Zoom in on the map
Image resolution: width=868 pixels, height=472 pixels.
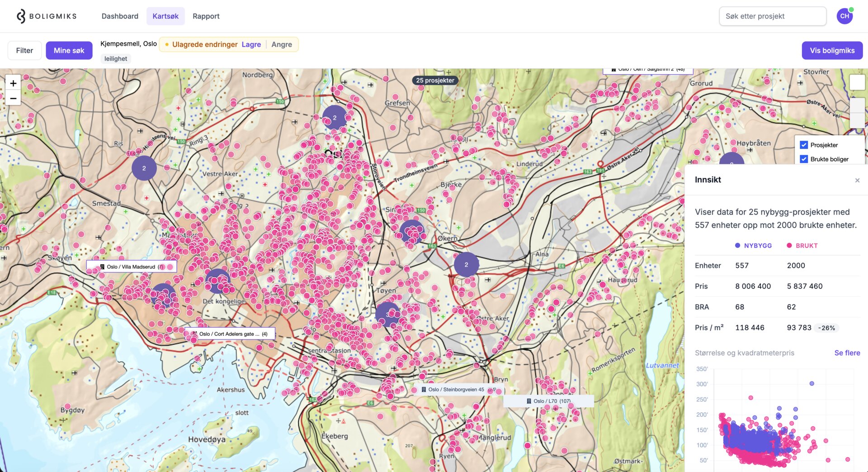point(13,83)
